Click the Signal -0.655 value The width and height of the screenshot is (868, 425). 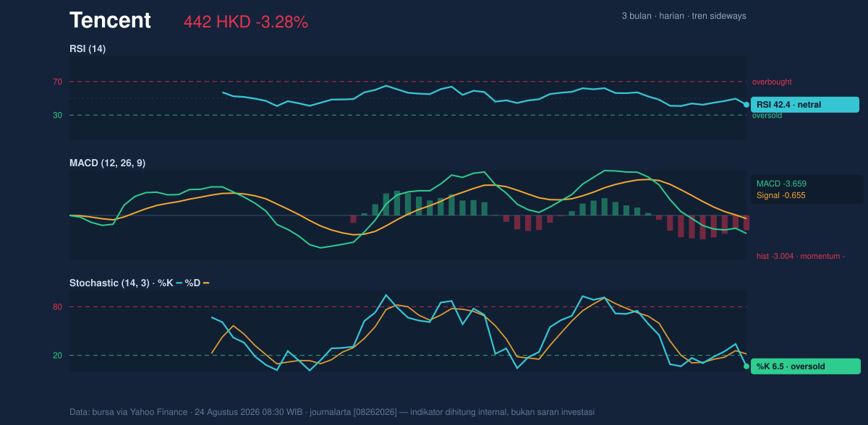pos(781,195)
